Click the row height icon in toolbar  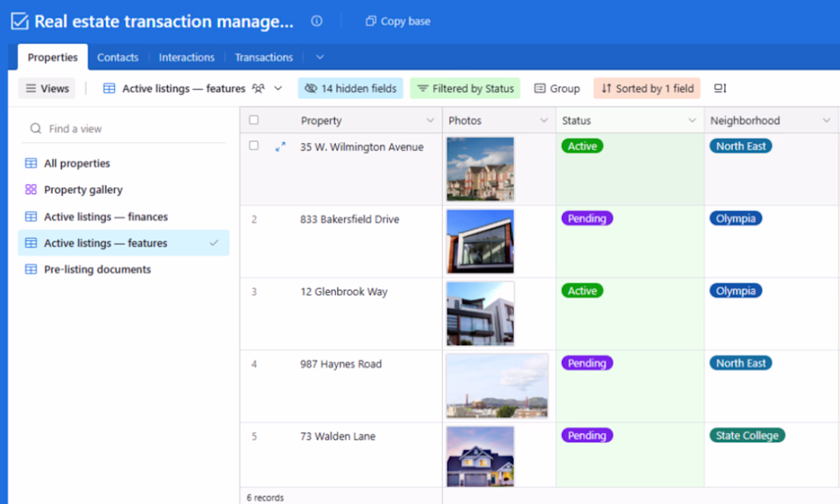tap(720, 89)
